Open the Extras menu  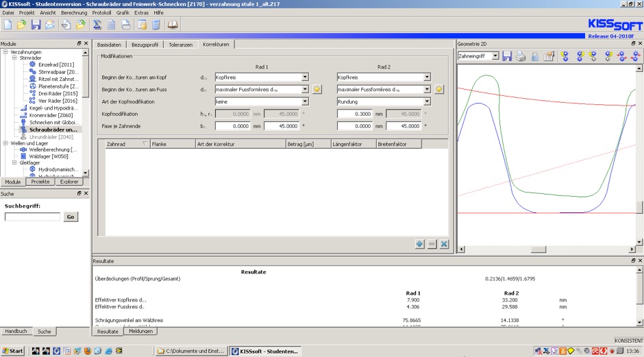[141, 13]
